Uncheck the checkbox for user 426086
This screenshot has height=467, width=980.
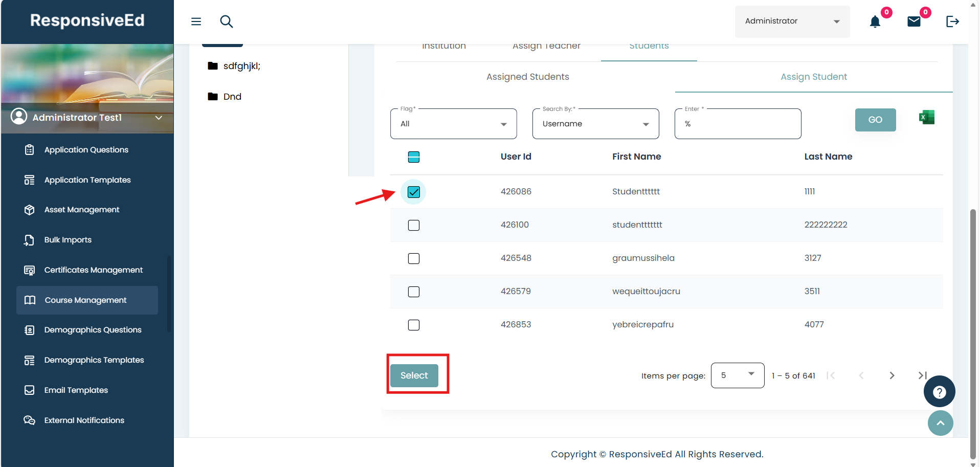pos(414,192)
